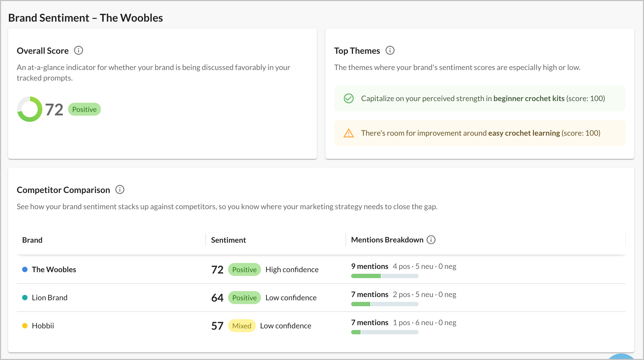This screenshot has height=360, width=644.
Task: Click the Mentions Breakdown info icon
Action: point(431,240)
